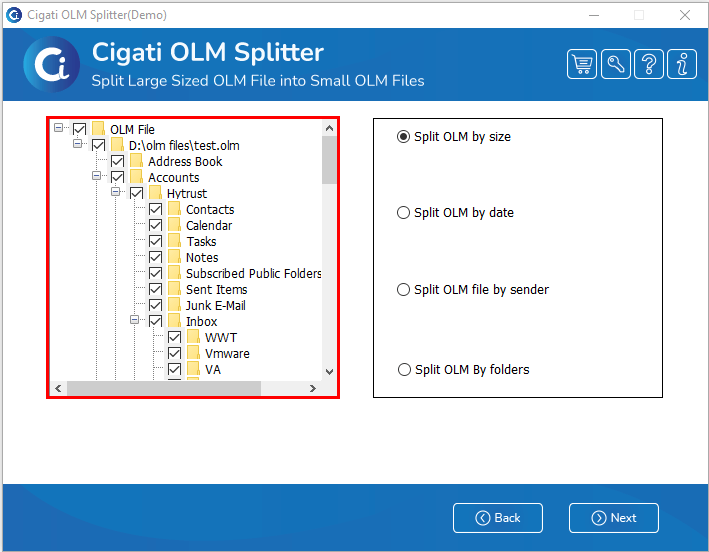This screenshot has height=552, width=709.
Task: Select Split OLM by date option
Action: coord(455,212)
